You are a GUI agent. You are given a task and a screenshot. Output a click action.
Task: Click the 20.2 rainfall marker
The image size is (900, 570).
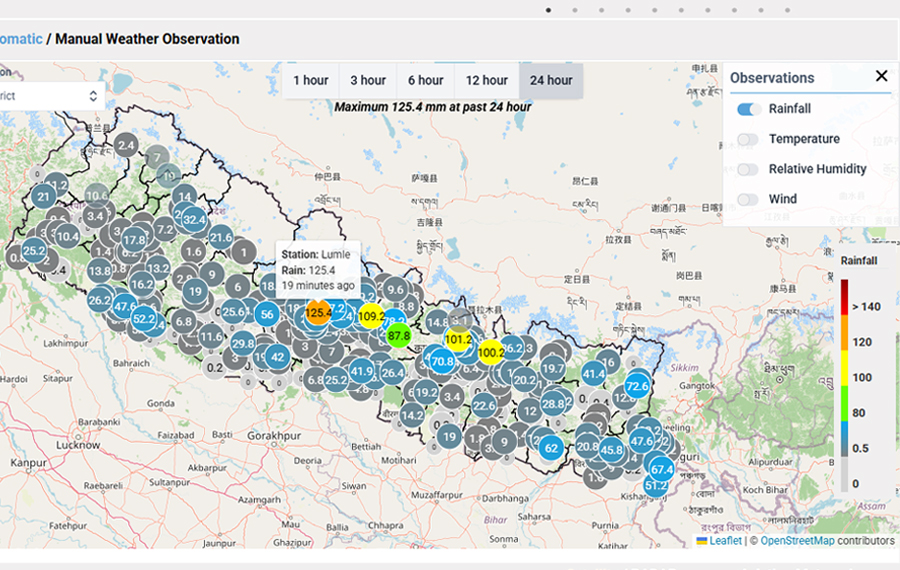click(x=524, y=380)
